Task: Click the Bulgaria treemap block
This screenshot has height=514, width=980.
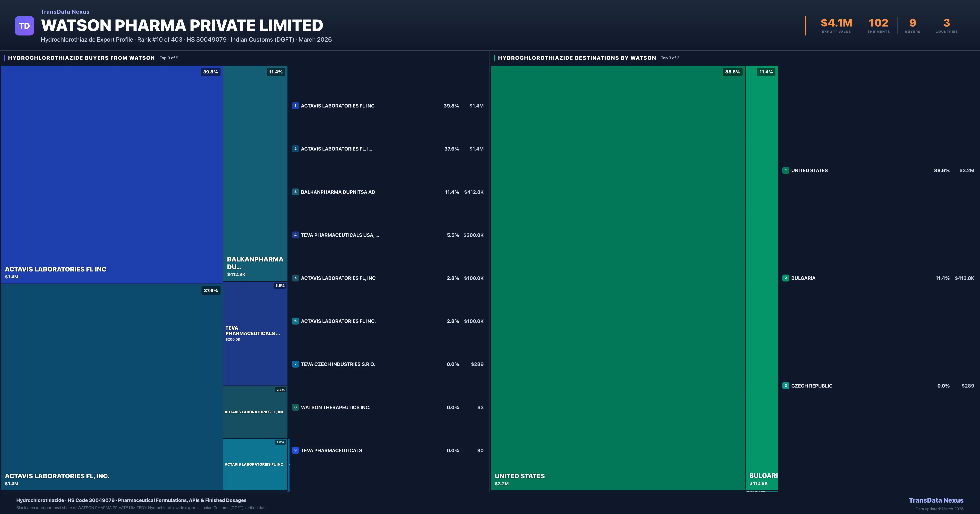Action: click(x=761, y=278)
